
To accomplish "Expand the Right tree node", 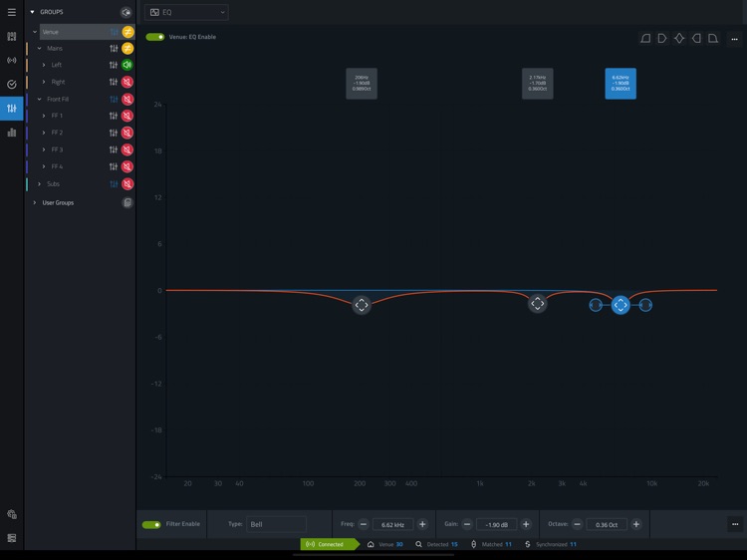I will (x=44, y=82).
